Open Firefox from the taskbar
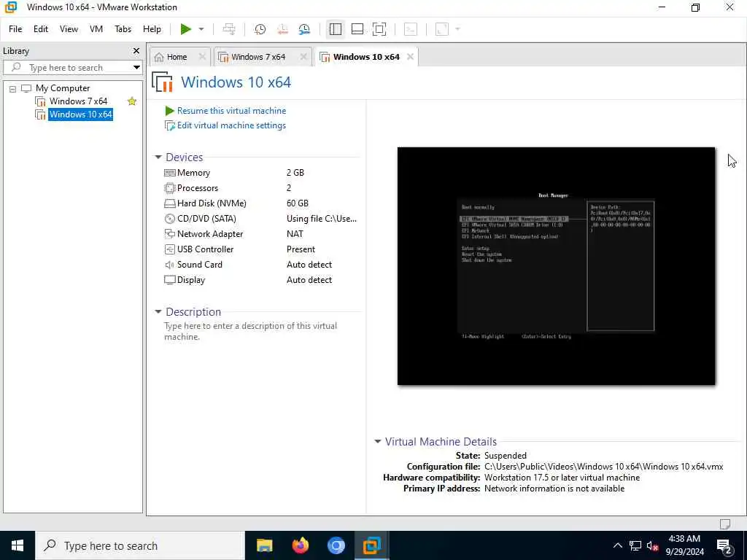 point(300,545)
